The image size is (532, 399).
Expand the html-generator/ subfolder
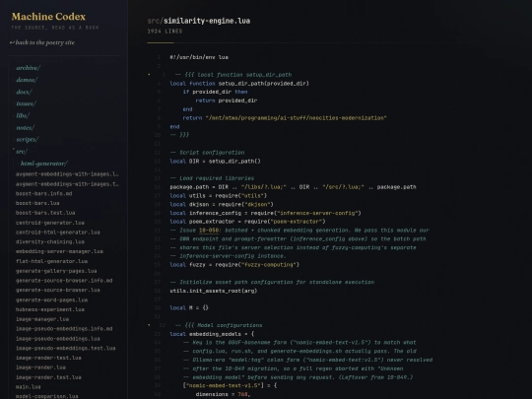tap(43, 164)
